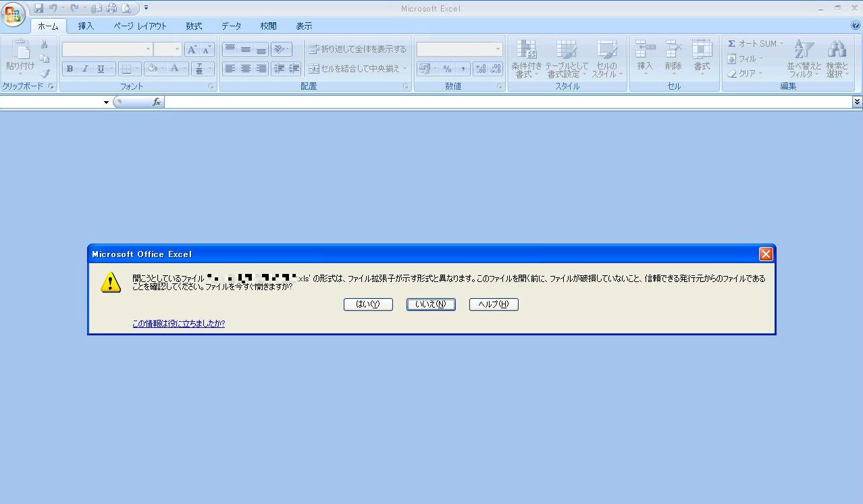Click the Decrease Decimal icon
This screenshot has height=504, width=863.
coord(496,69)
